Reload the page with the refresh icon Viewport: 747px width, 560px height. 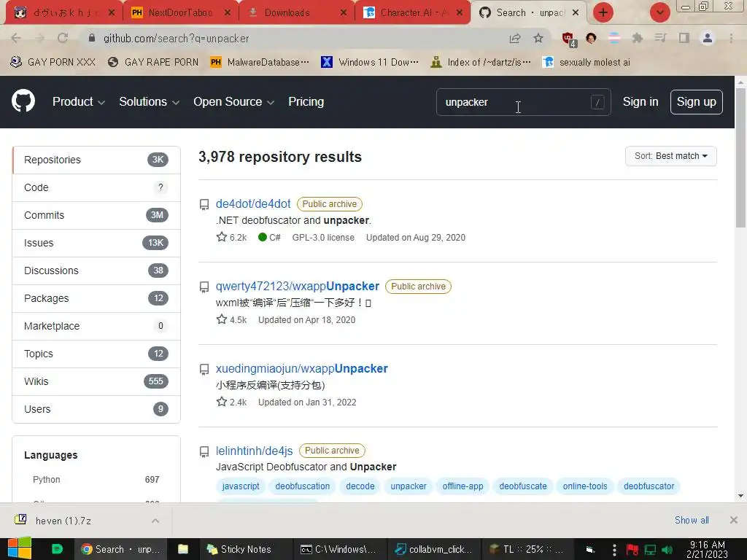(x=63, y=38)
